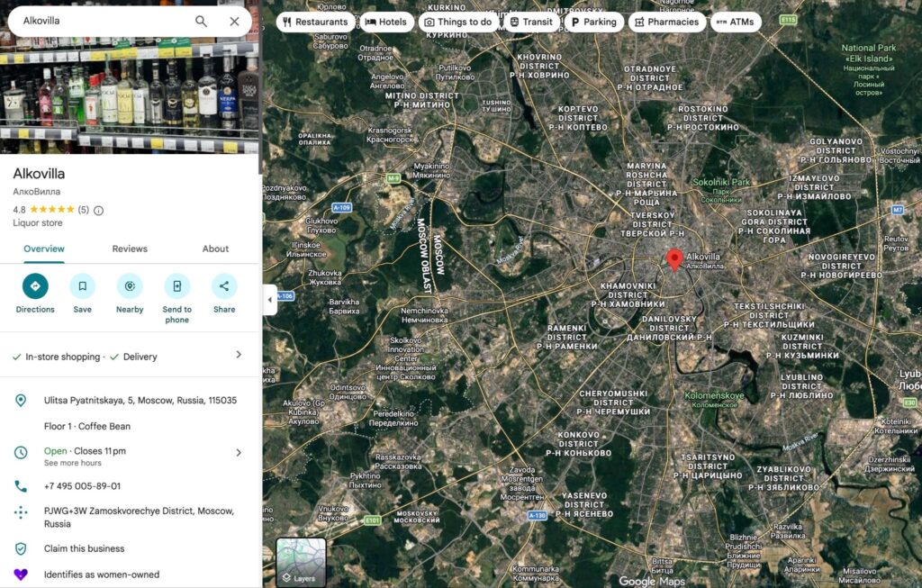Screen dimensions: 922x588
Task: Switch to the About tab
Action: click(215, 249)
